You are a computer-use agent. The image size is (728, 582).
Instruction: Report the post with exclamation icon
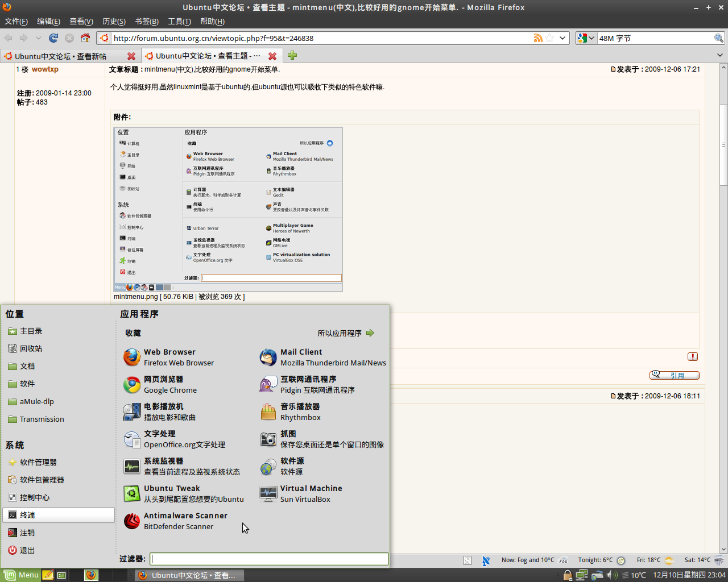coord(693,356)
